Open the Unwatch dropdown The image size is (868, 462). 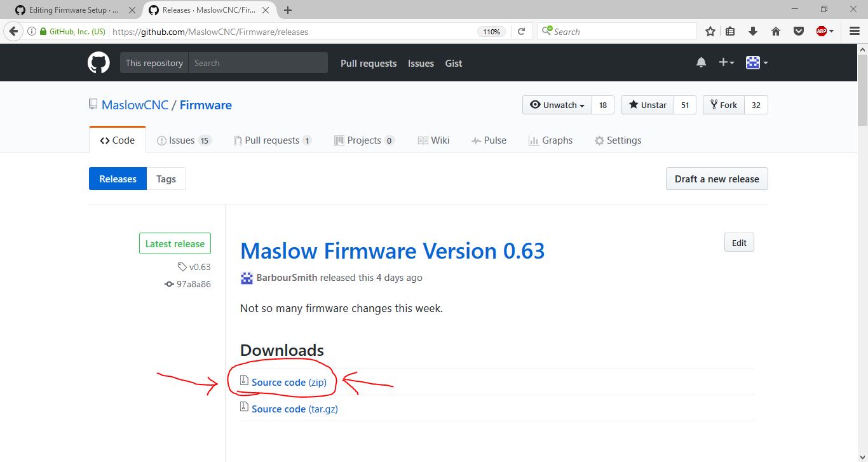pyautogui.click(x=557, y=105)
